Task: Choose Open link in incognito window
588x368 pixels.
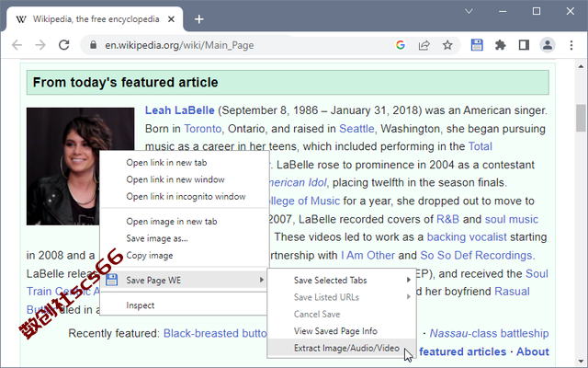Action: (185, 196)
